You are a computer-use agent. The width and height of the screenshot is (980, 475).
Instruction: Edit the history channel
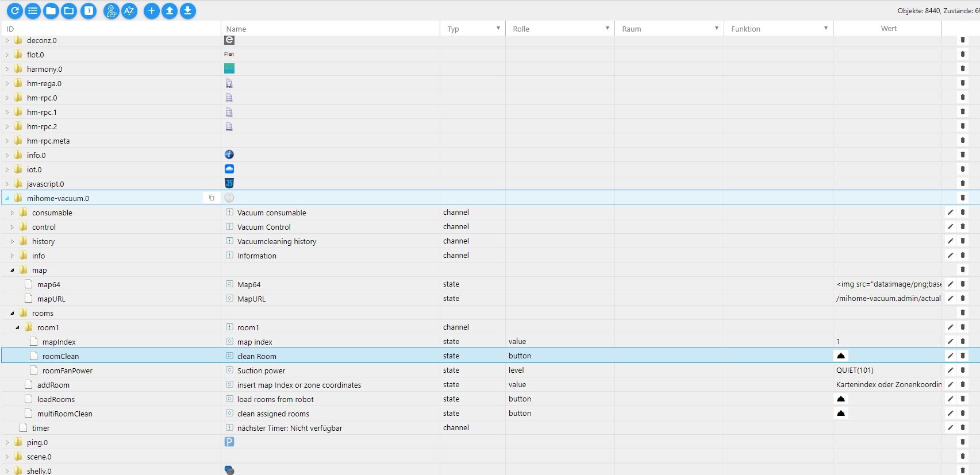951,241
